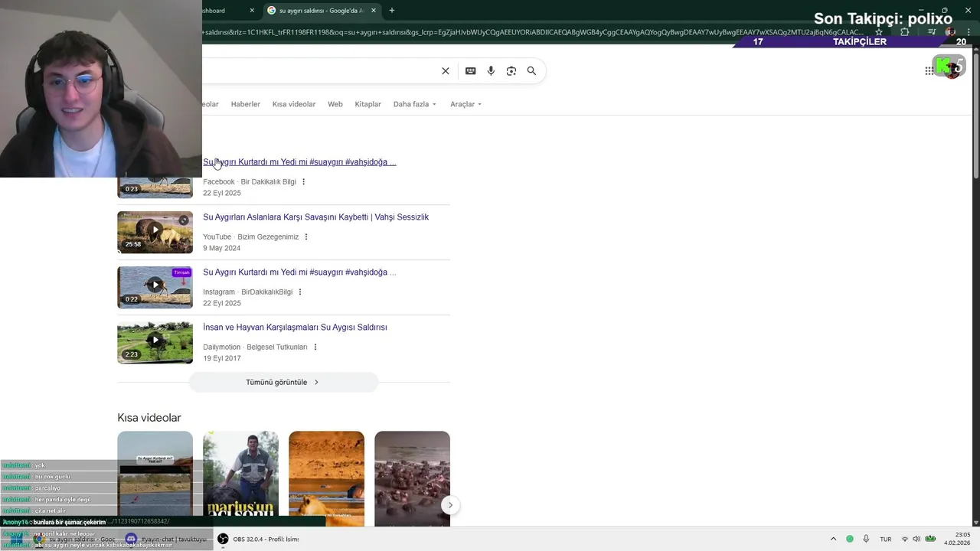Viewport: 980px width, 551px height.
Task: Start voice search with microphone icon
Action: coord(491,71)
